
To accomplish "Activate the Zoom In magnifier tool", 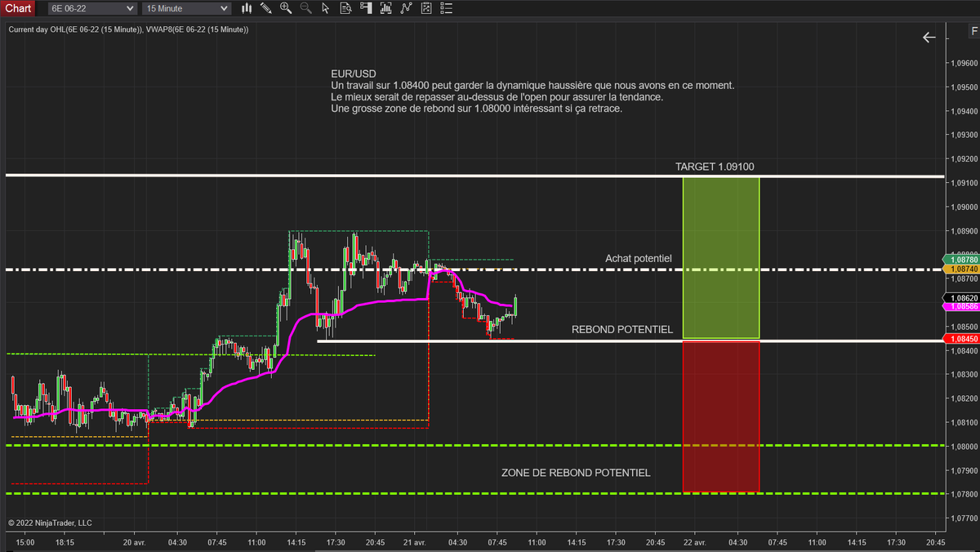I will (286, 8).
